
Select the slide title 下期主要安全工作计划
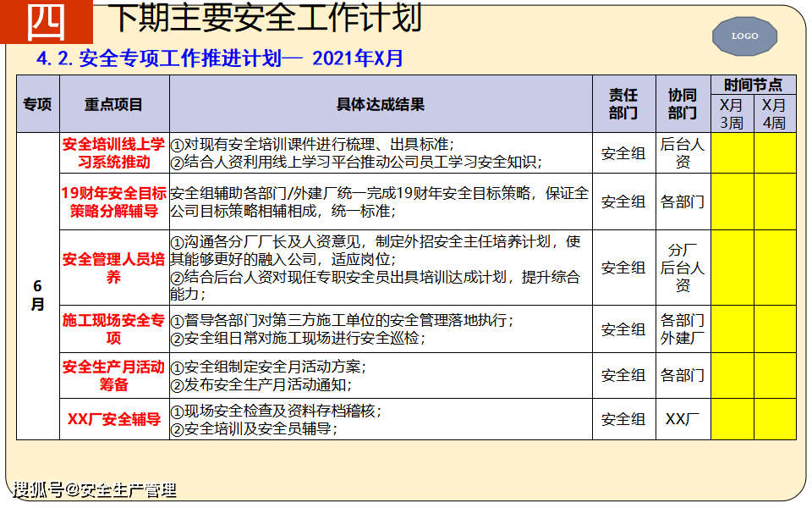(267, 18)
